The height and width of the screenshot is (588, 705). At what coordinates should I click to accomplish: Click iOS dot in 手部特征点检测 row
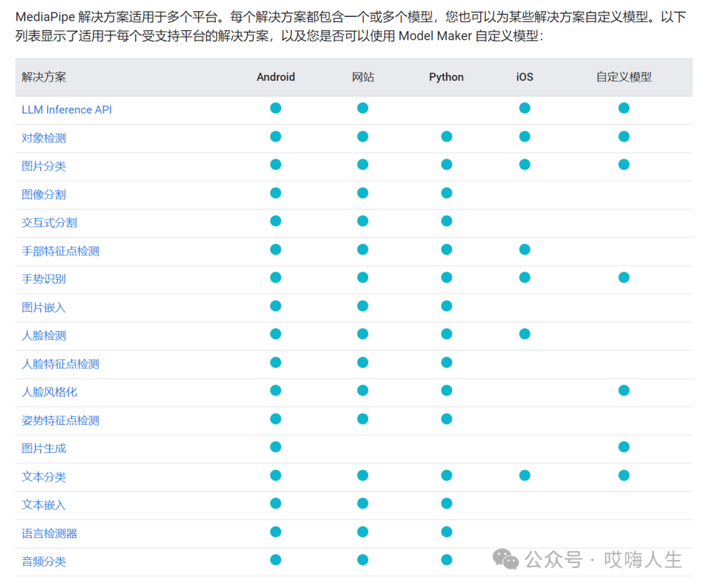(525, 249)
